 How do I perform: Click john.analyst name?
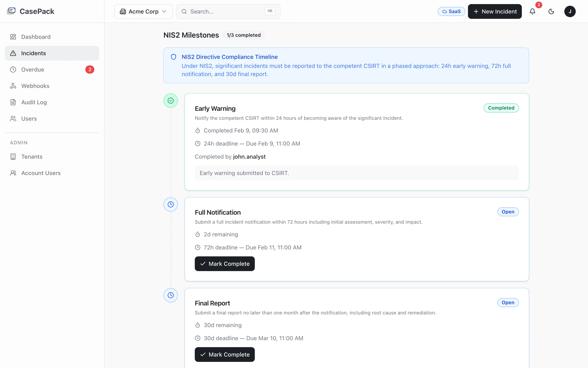click(x=249, y=156)
